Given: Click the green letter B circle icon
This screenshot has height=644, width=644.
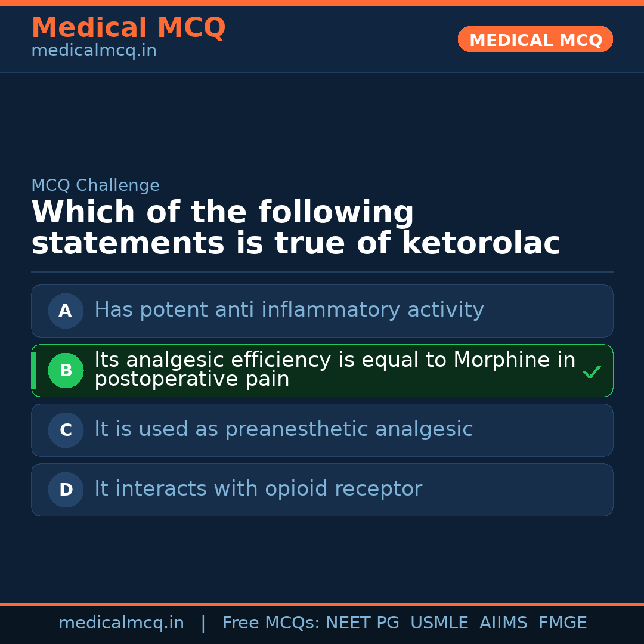Looking at the screenshot, I should coord(66,370).
